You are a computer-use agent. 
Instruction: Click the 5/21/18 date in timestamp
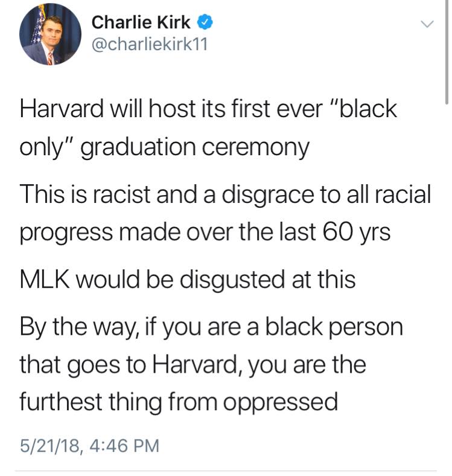tap(50, 446)
